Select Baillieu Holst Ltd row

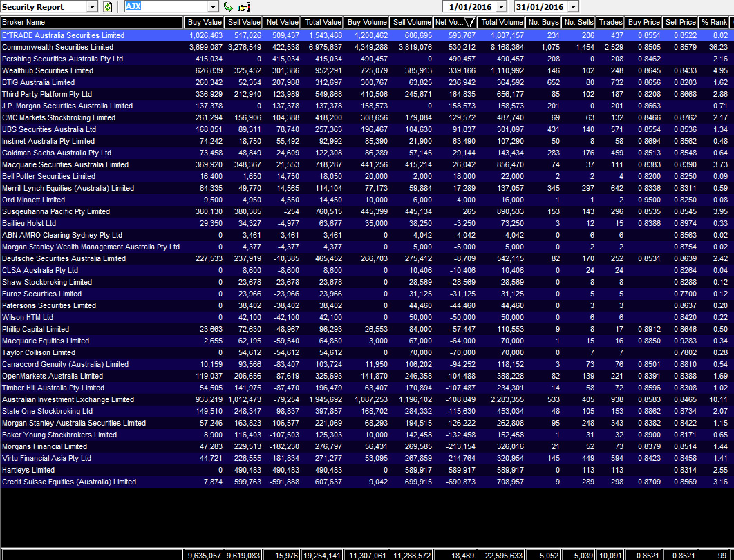(367, 223)
